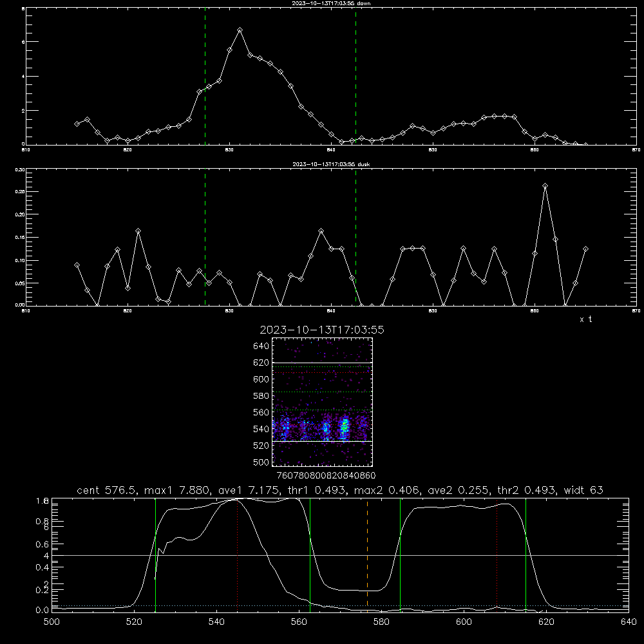Viewport: 644px width, 644px height.
Task: Click the timestamp title above the heatmap
Action: pyautogui.click(x=322, y=330)
